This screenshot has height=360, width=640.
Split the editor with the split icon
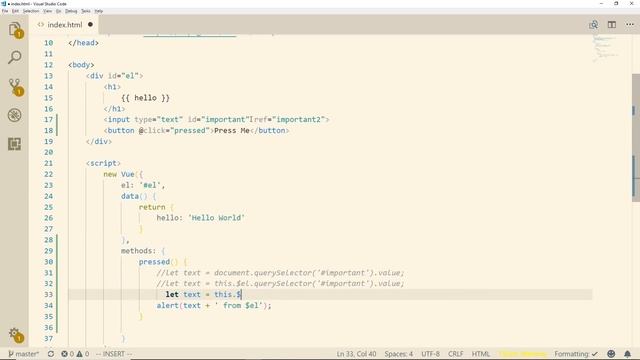[x=611, y=25]
